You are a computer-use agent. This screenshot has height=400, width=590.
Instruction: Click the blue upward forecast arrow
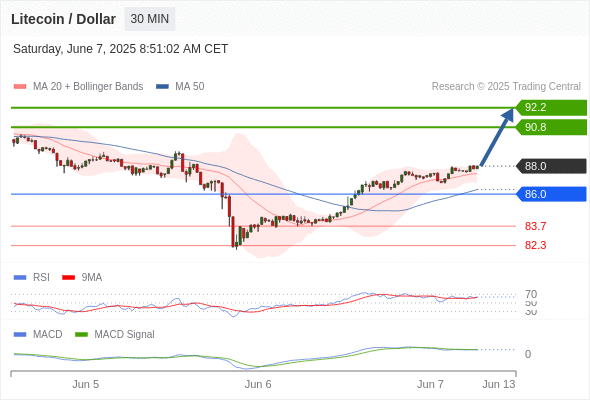pyautogui.click(x=497, y=137)
